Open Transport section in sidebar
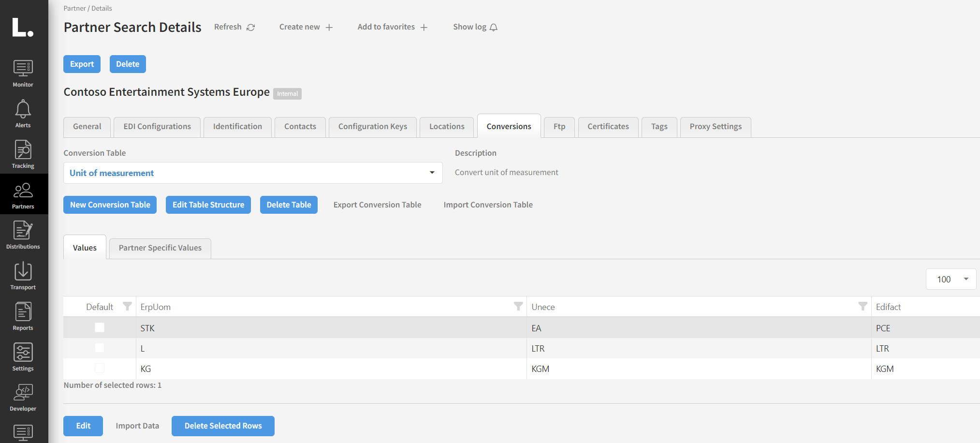The width and height of the screenshot is (980, 443). coord(23,276)
